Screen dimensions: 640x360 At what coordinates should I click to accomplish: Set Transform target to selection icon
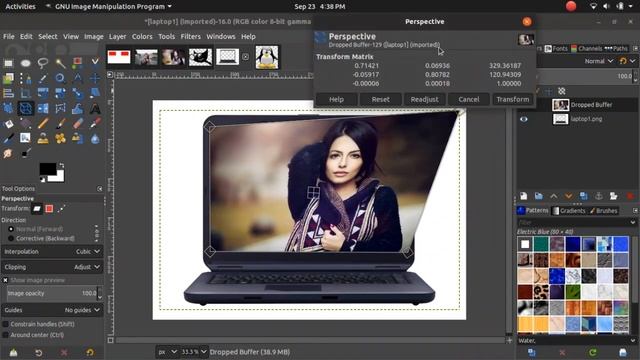pyautogui.click(x=49, y=209)
